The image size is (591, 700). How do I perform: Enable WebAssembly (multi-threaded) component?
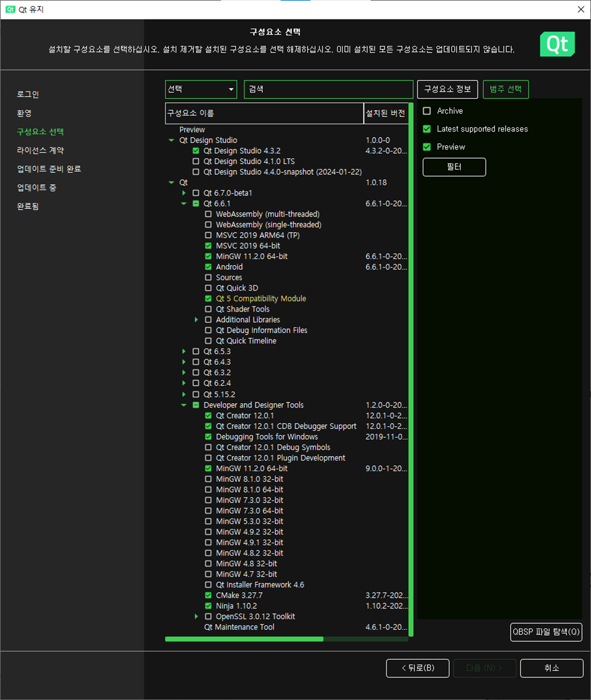coord(208,214)
